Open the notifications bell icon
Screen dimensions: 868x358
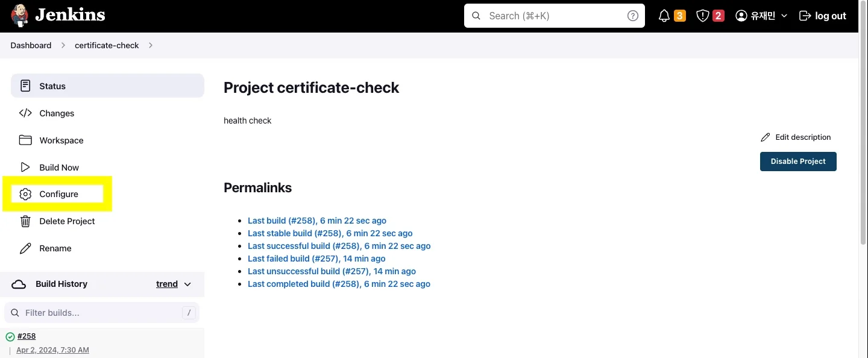[x=664, y=16]
